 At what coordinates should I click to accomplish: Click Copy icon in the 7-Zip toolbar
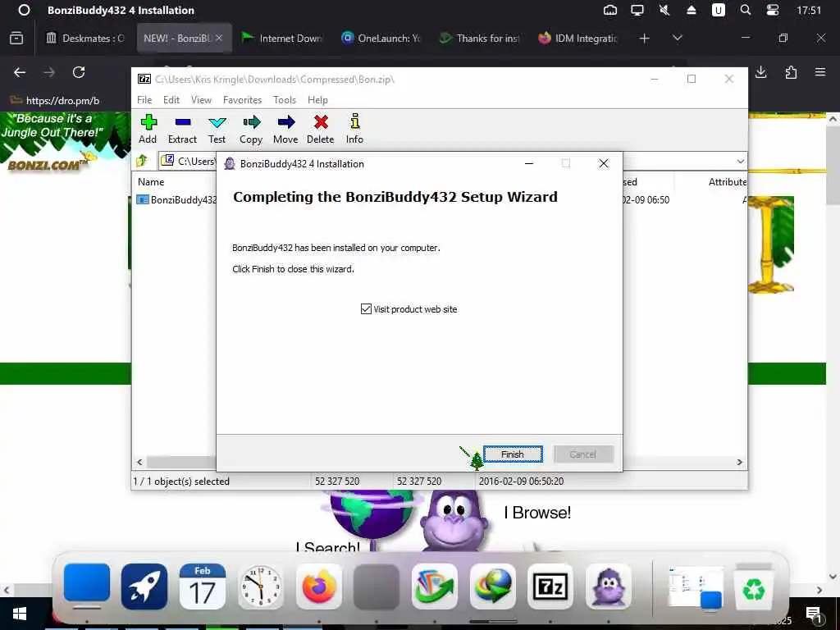251,129
